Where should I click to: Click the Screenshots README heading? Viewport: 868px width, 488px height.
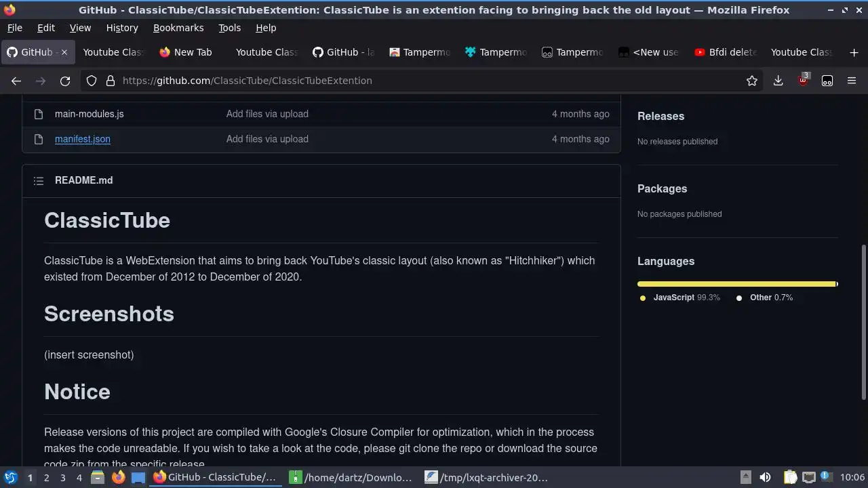point(109,314)
